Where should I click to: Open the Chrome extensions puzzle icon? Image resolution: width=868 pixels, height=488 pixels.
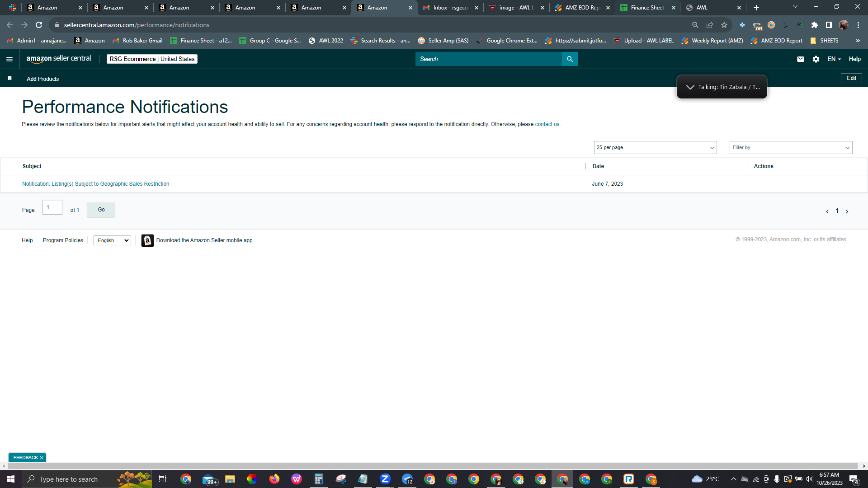point(815,25)
